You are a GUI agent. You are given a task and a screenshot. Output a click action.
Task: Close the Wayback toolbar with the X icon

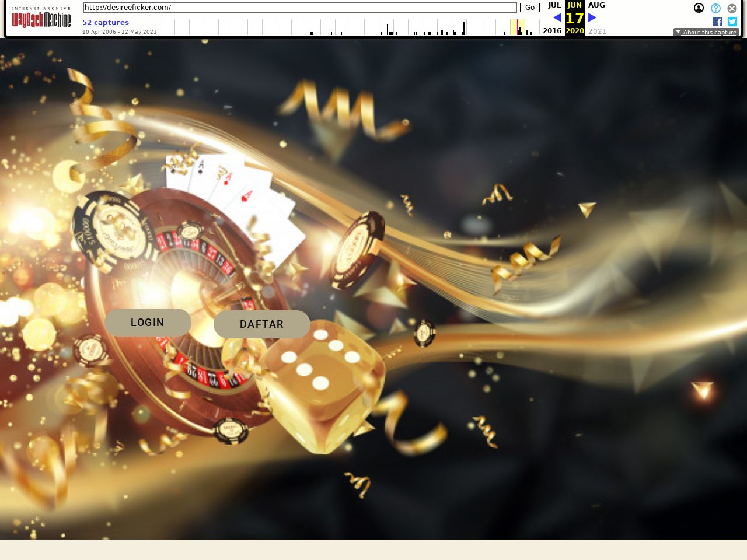point(732,8)
